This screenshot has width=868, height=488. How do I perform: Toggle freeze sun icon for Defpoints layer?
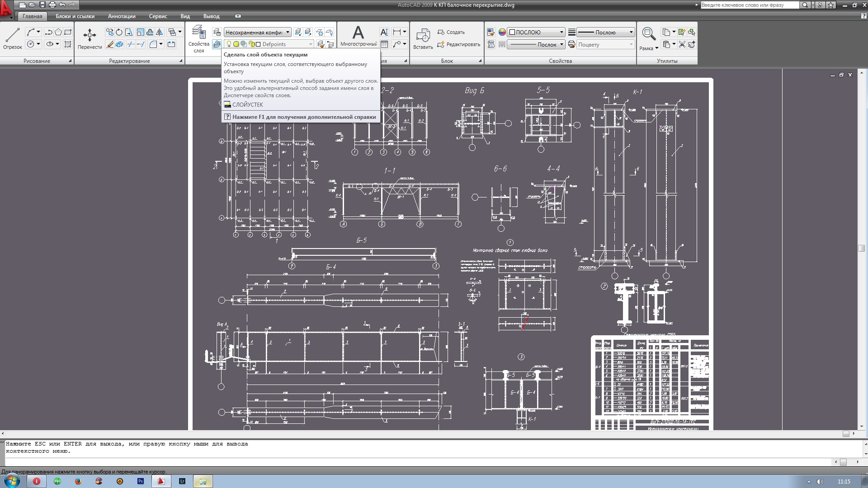236,44
